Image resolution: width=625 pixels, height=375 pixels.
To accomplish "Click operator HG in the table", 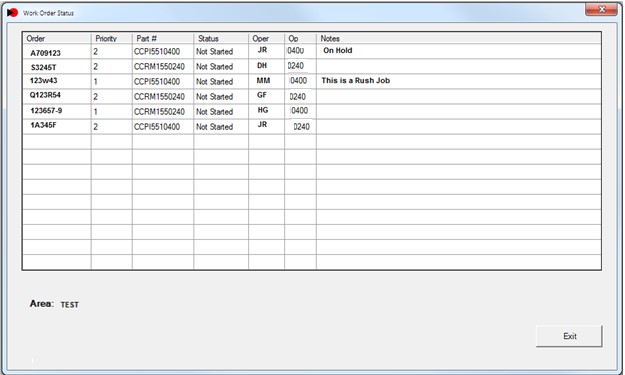I will (x=263, y=110).
